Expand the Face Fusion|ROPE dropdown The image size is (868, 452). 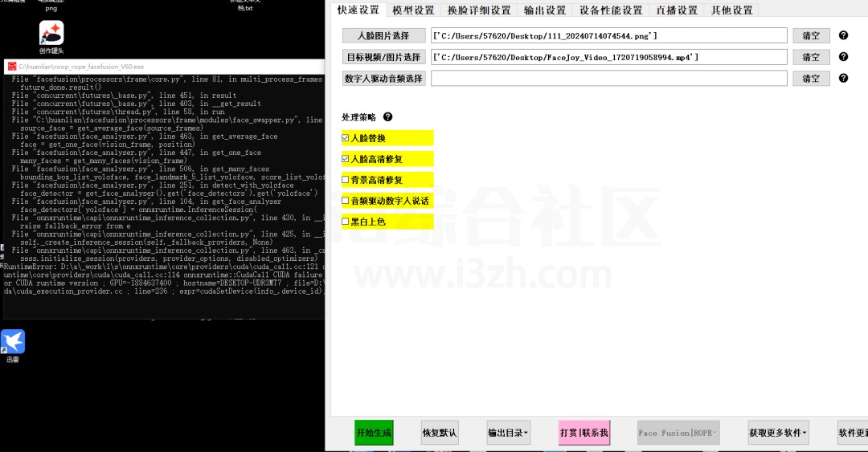[x=678, y=433]
